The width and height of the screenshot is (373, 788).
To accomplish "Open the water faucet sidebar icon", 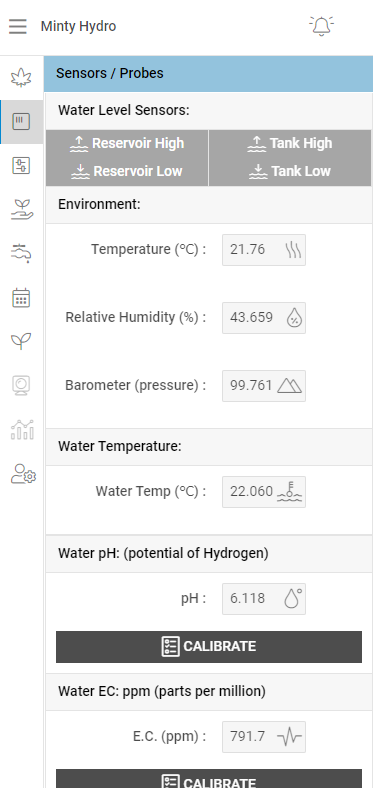I will (21, 253).
